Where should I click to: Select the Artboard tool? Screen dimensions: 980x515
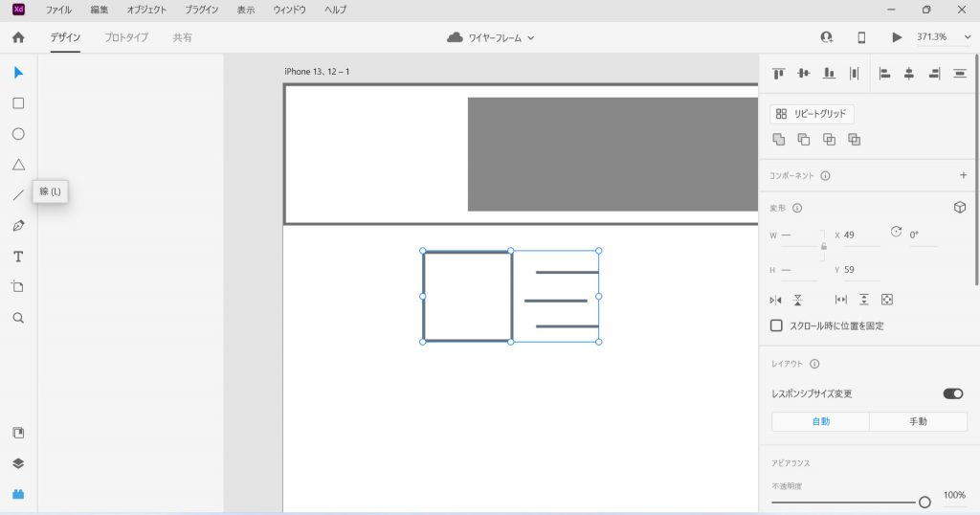point(18,287)
